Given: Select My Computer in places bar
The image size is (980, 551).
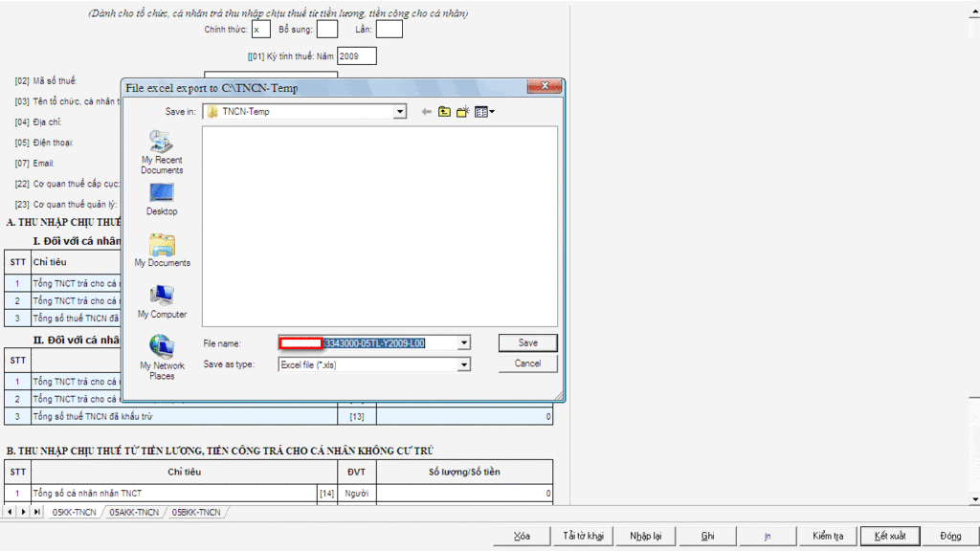Looking at the screenshot, I should (162, 301).
